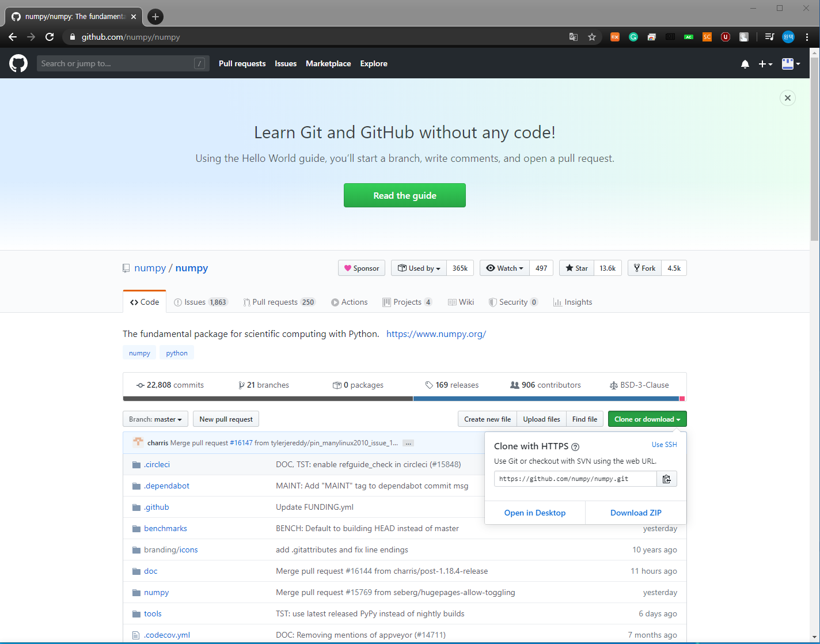Switch to Use SSH
The image size is (820, 644).
pos(665,445)
